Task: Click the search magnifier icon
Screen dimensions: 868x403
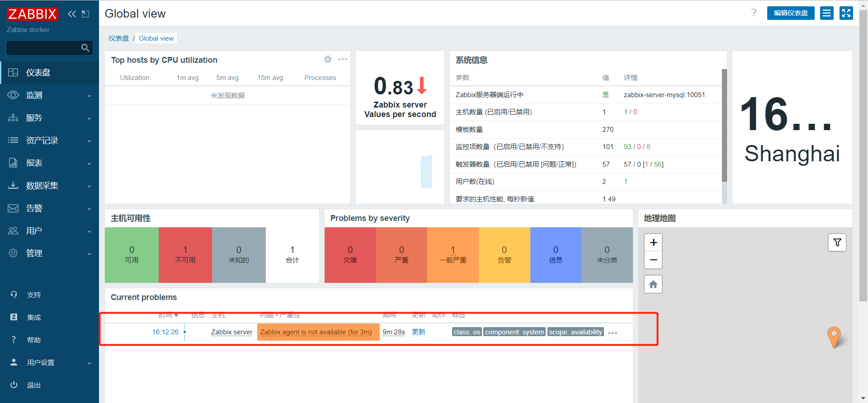Action: coord(85,48)
